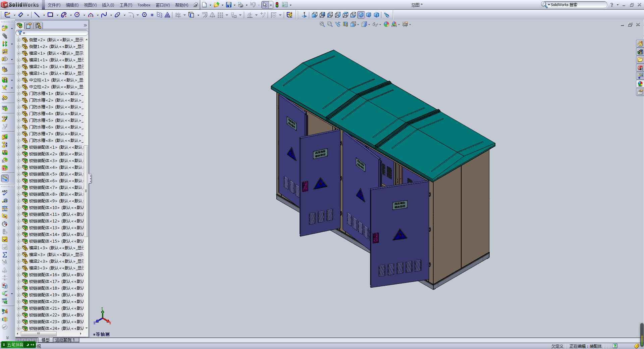Expand the FeatureManager panel chevron

click(x=85, y=26)
